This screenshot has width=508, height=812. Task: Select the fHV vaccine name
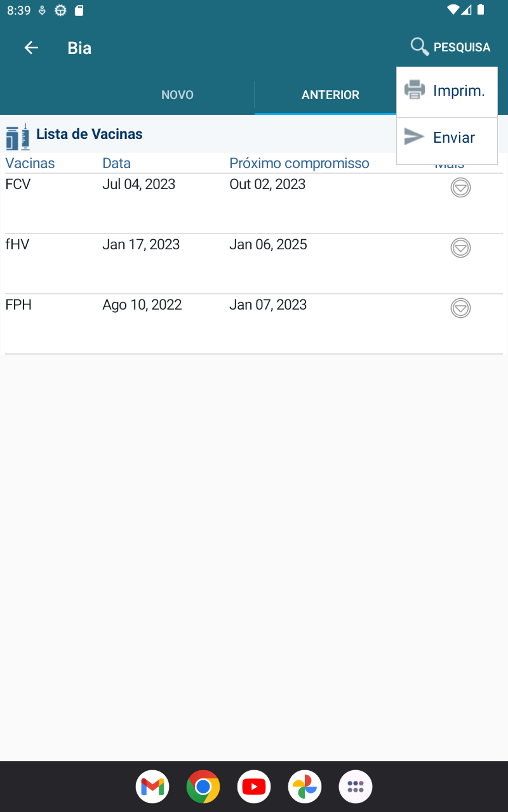coord(17,245)
